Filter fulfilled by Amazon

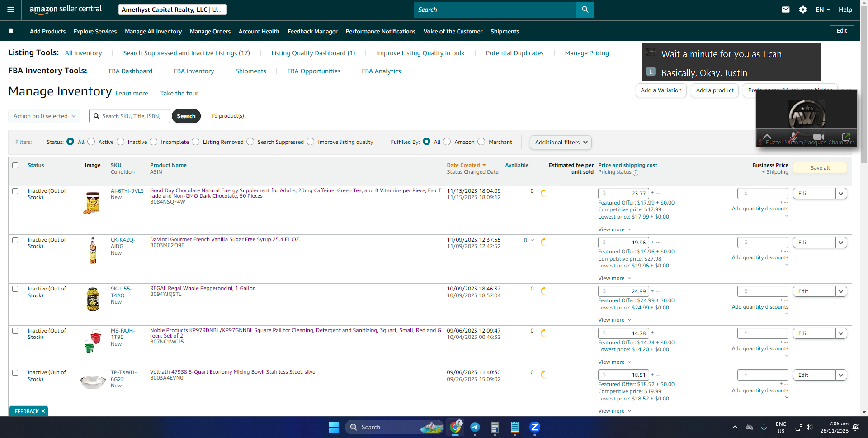pyautogui.click(x=447, y=142)
